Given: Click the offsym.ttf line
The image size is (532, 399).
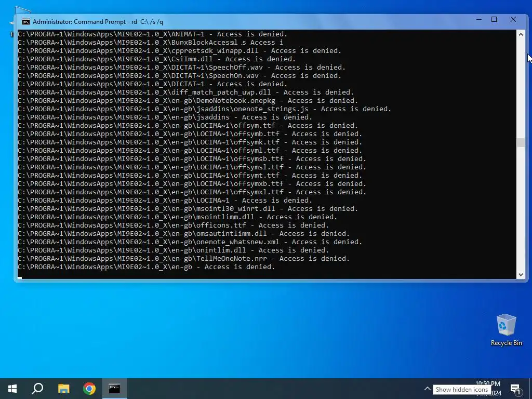Looking at the screenshot, I should 188,126.
